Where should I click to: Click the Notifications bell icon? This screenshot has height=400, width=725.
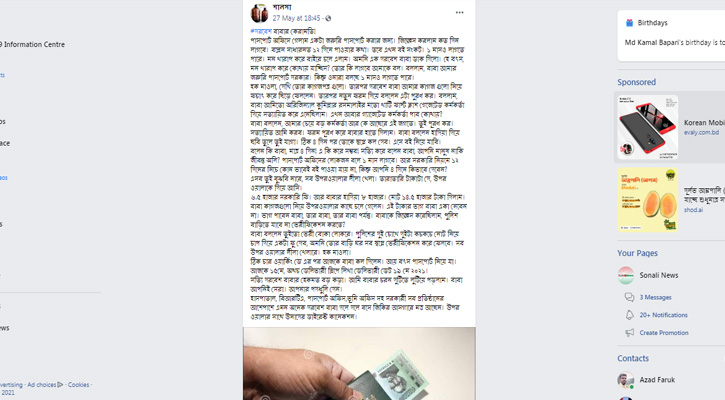tap(629, 315)
